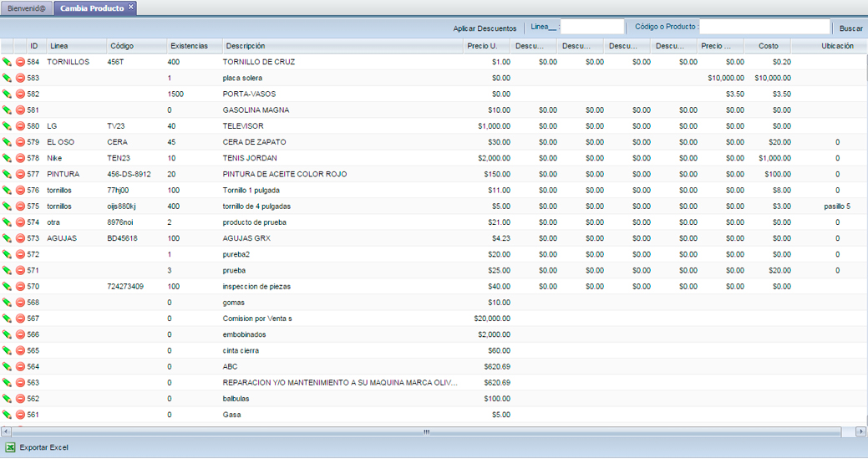Viewport: 868px width, 459px height.
Task: Click edit pencil icon for TORNILLO DE CRUZ row
Action: (x=7, y=62)
